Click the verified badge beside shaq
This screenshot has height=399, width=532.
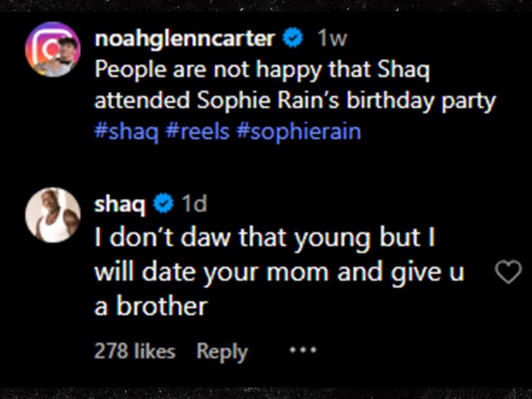tap(164, 205)
